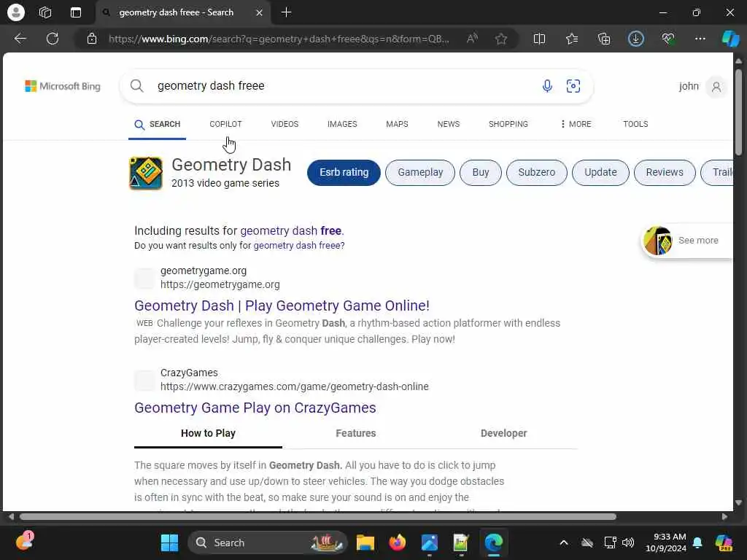Open volume control in system tray
Screen dimensions: 747x560
[x=628, y=542]
